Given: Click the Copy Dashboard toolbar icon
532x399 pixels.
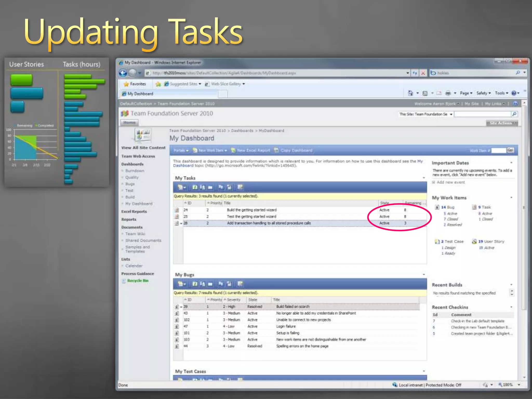Looking at the screenshot, I should click(x=276, y=150).
